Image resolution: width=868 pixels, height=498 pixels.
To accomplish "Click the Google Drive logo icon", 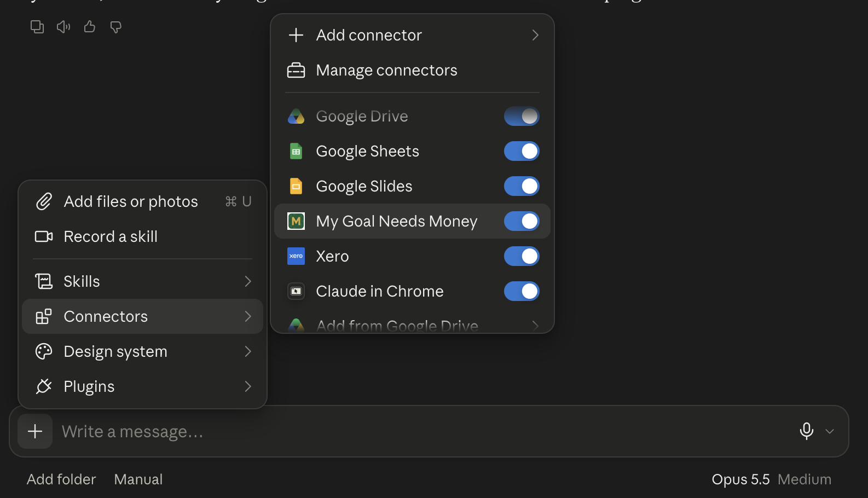I will (296, 116).
